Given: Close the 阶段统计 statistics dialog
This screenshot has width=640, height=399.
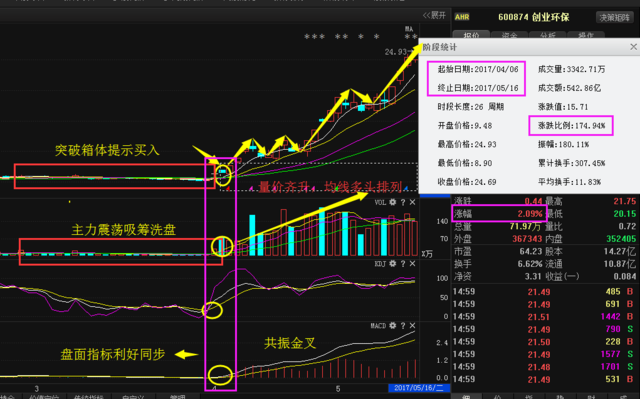Looking at the screenshot, I should point(633,47).
